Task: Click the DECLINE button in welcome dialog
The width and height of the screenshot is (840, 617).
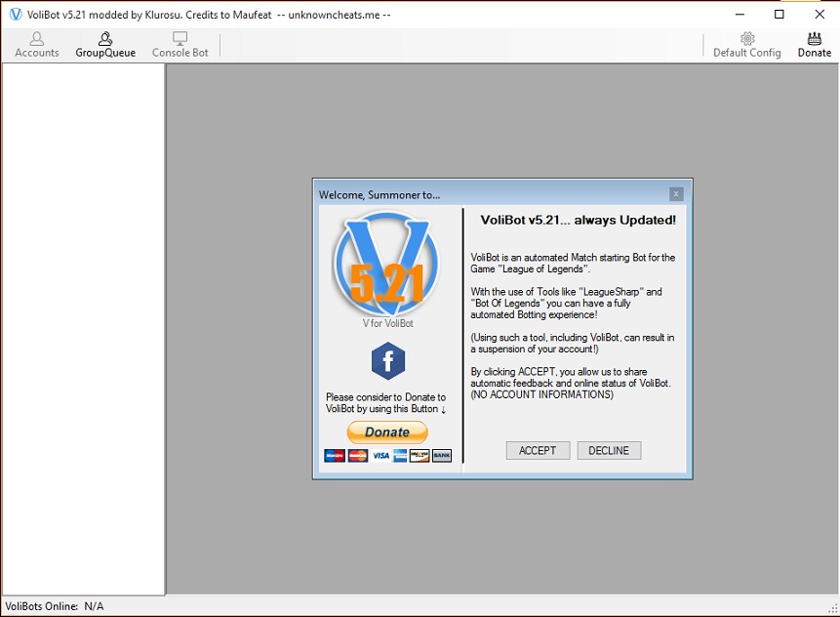Action: coord(609,450)
